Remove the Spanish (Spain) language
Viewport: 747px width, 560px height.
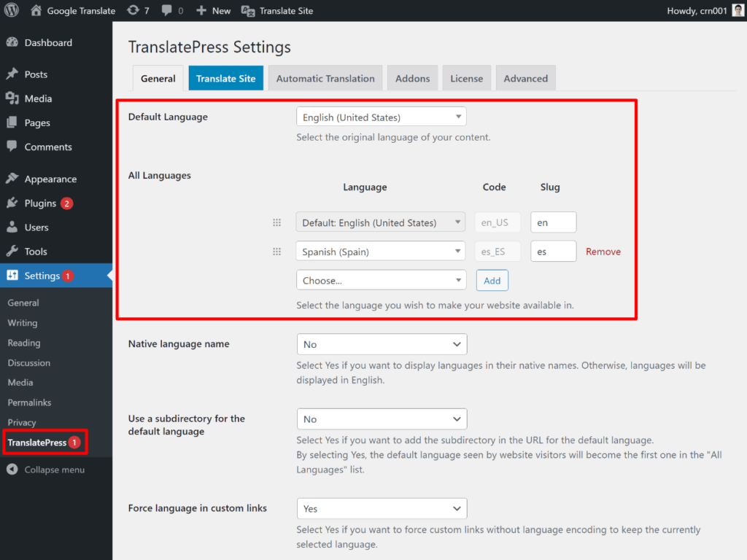click(603, 251)
